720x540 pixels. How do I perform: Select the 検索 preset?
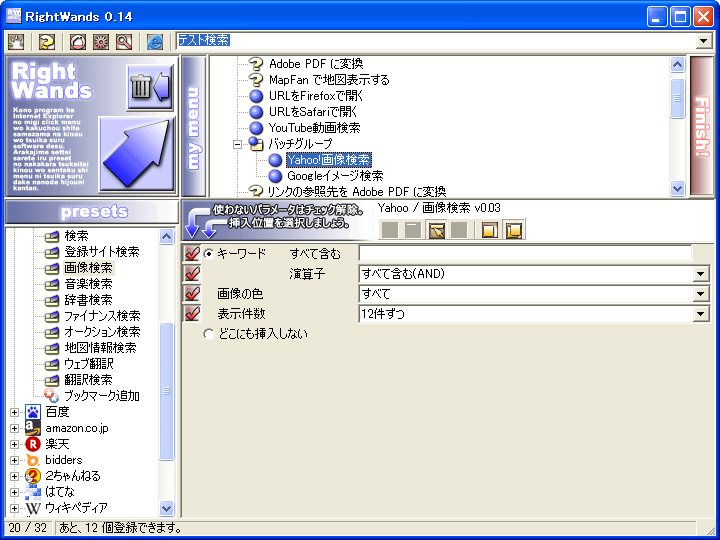(76, 236)
